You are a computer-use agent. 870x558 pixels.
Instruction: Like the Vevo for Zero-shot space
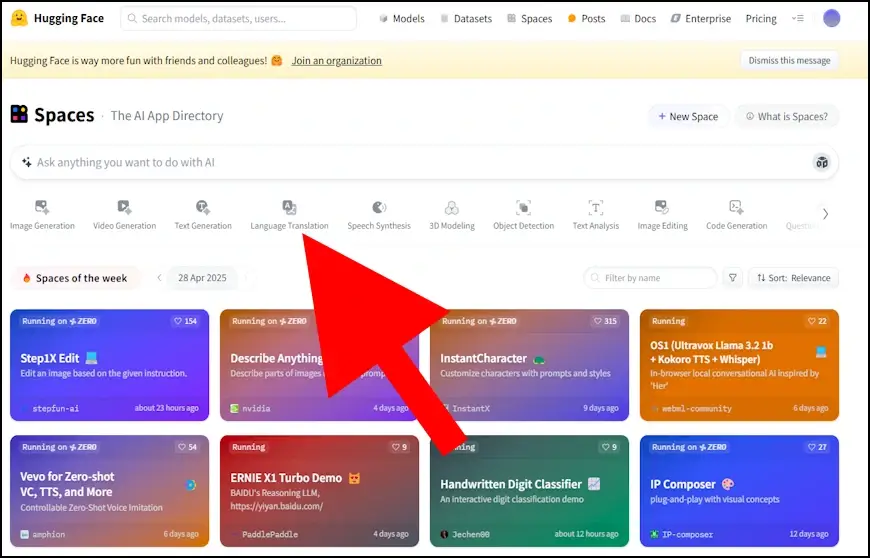pyautogui.click(x=186, y=447)
